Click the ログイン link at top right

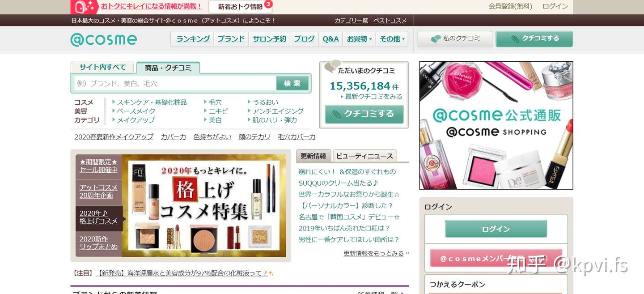555,6
